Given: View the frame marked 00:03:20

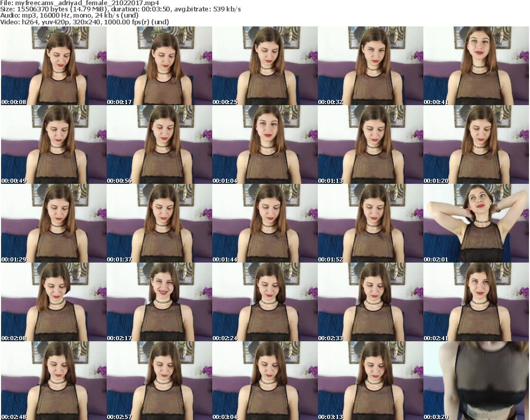Looking at the screenshot, I should (476, 381).
